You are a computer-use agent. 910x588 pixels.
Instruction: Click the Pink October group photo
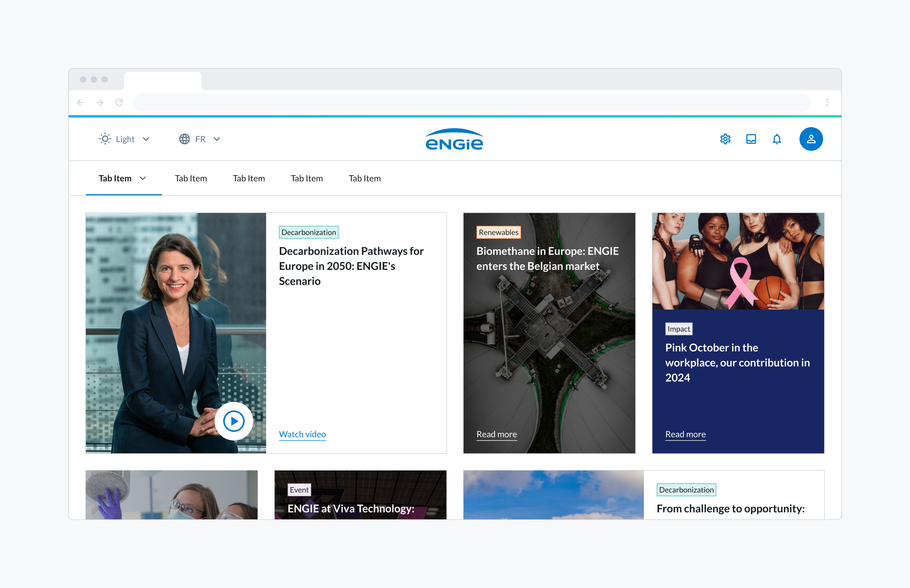[738, 261]
